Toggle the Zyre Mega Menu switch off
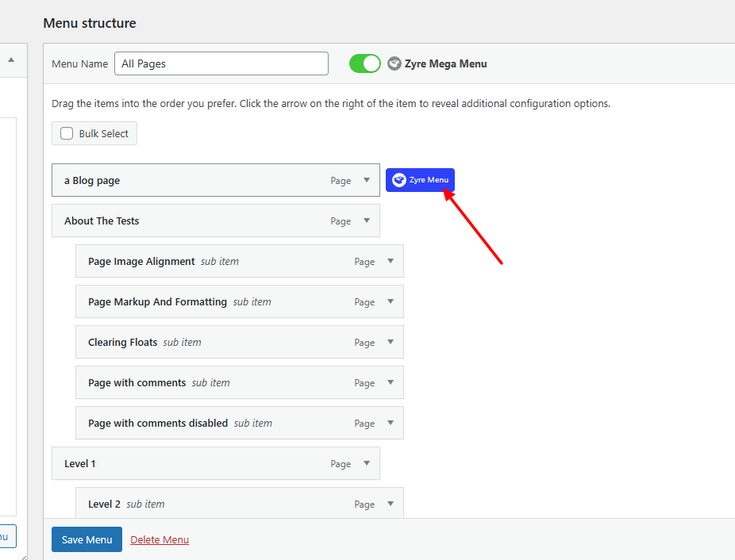The image size is (735, 560). pyautogui.click(x=365, y=63)
